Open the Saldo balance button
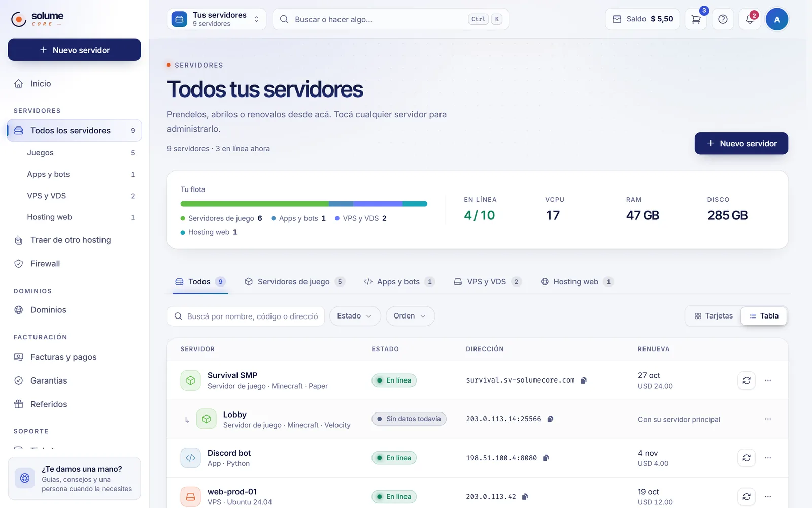This screenshot has width=812, height=508. [x=642, y=19]
